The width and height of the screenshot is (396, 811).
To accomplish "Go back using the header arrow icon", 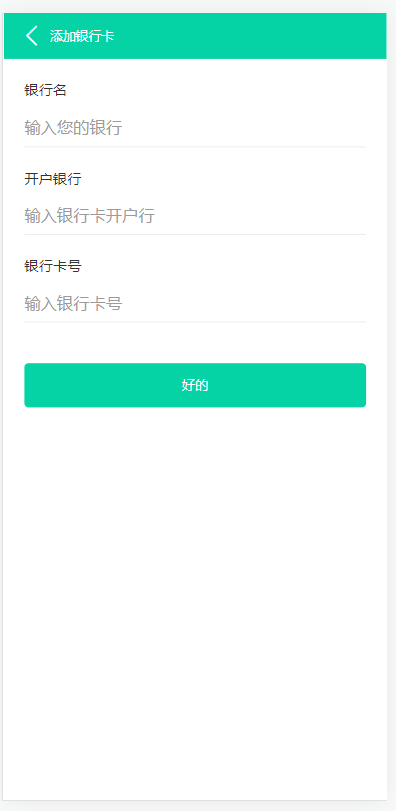I will click(x=32, y=36).
